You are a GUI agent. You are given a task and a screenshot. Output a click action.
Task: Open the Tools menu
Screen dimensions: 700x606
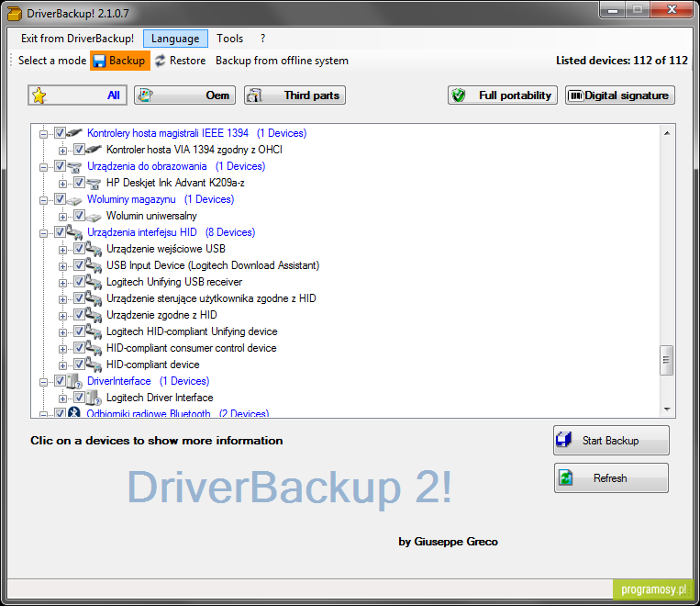pyautogui.click(x=230, y=39)
